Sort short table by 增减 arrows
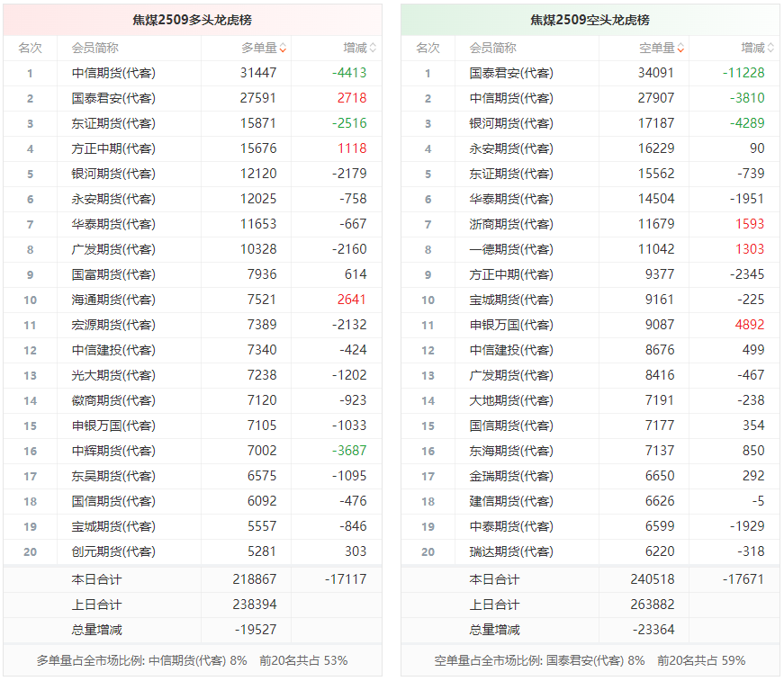This screenshot has height=681, width=784. click(x=770, y=49)
